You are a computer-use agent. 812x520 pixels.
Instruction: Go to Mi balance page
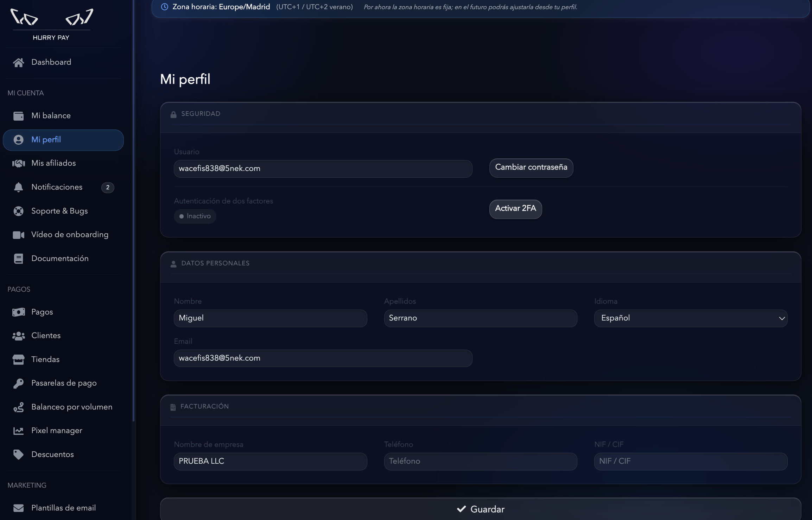click(63, 116)
